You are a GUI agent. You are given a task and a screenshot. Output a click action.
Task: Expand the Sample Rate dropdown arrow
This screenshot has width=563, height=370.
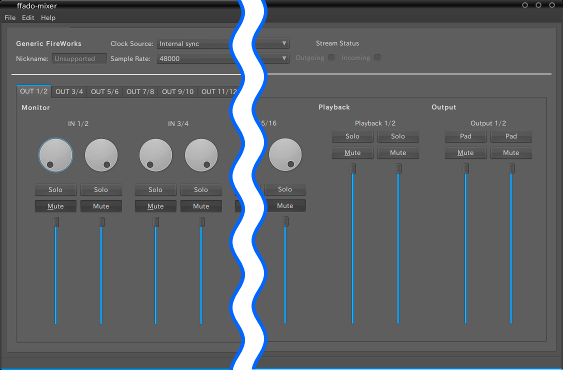coord(284,58)
